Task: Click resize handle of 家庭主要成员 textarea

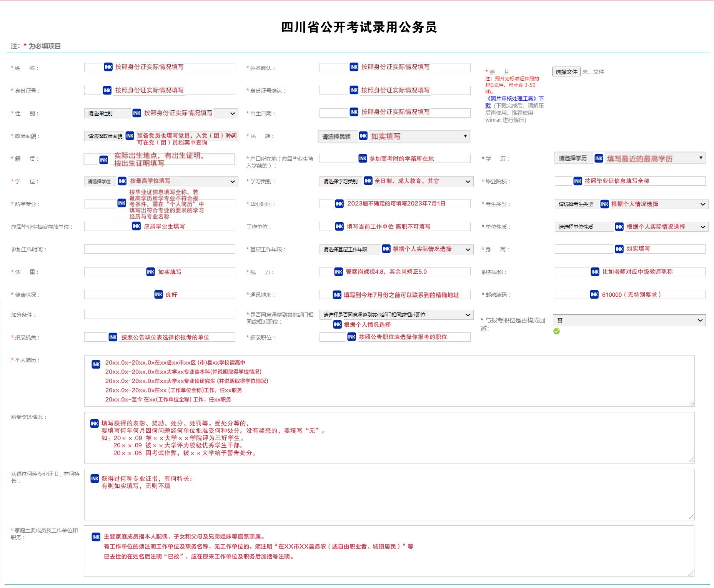Action: click(x=691, y=573)
